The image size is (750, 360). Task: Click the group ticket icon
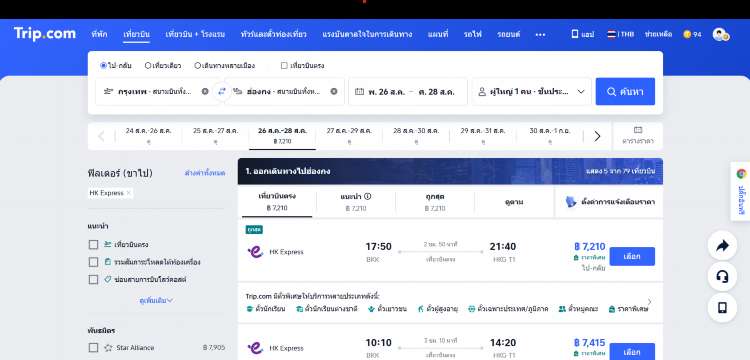562,309
